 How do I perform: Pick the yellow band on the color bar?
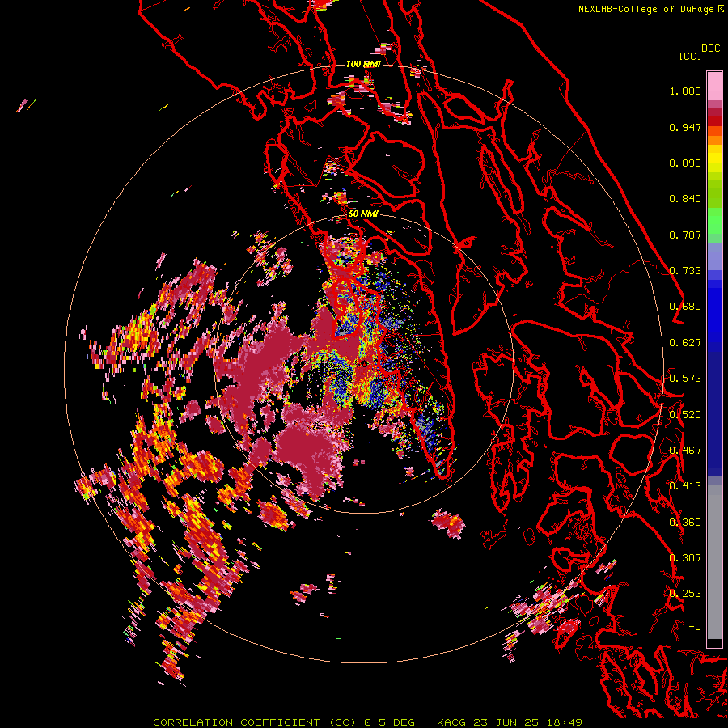click(714, 159)
